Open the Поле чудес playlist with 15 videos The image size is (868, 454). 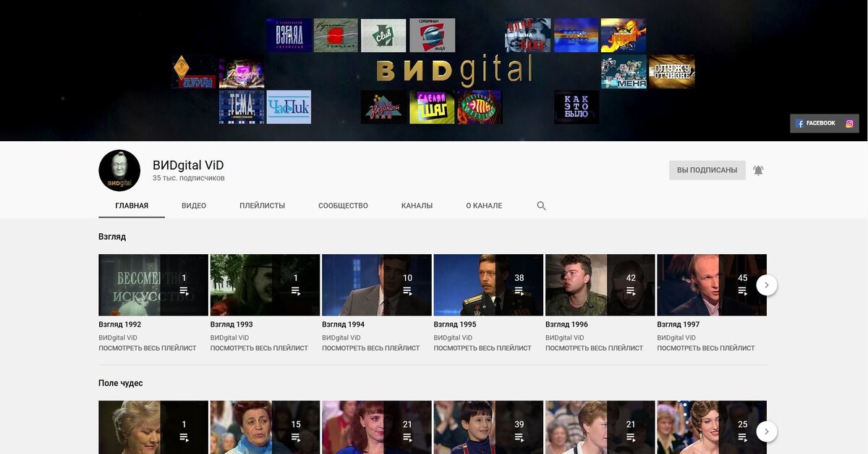point(265,427)
